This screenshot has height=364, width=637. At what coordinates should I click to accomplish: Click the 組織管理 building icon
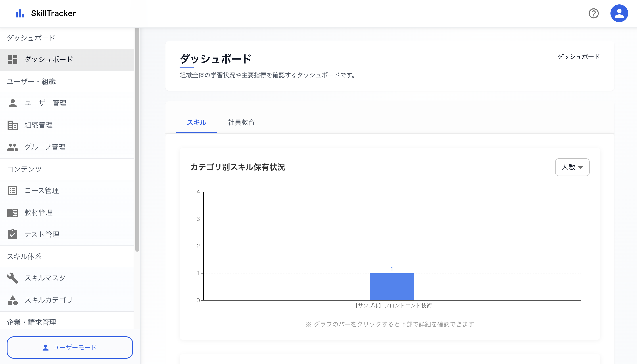(x=13, y=125)
